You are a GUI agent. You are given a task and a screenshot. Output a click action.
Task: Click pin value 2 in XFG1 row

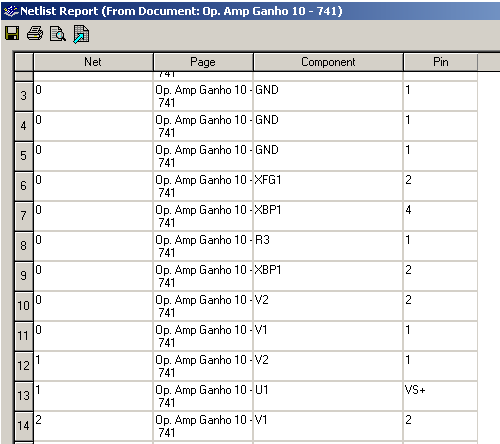[440, 186]
